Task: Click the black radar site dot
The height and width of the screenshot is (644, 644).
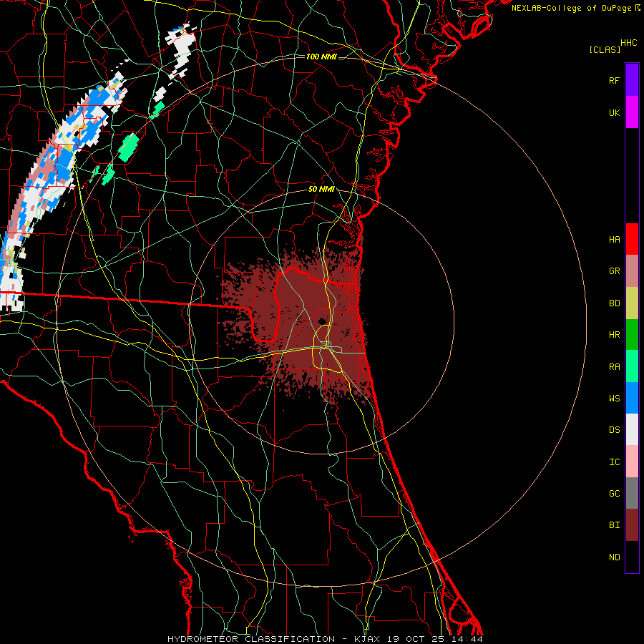Action: tap(322, 321)
